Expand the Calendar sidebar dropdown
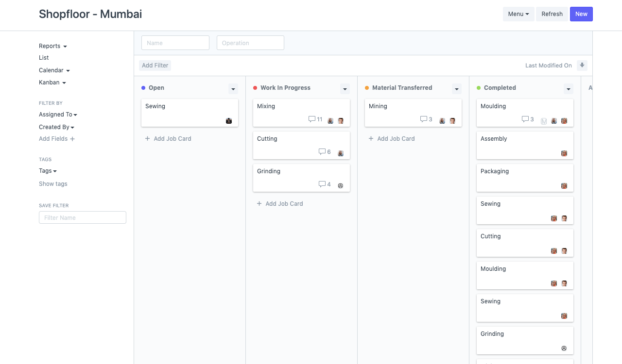Screen dimensions: 622x364 click(54, 70)
